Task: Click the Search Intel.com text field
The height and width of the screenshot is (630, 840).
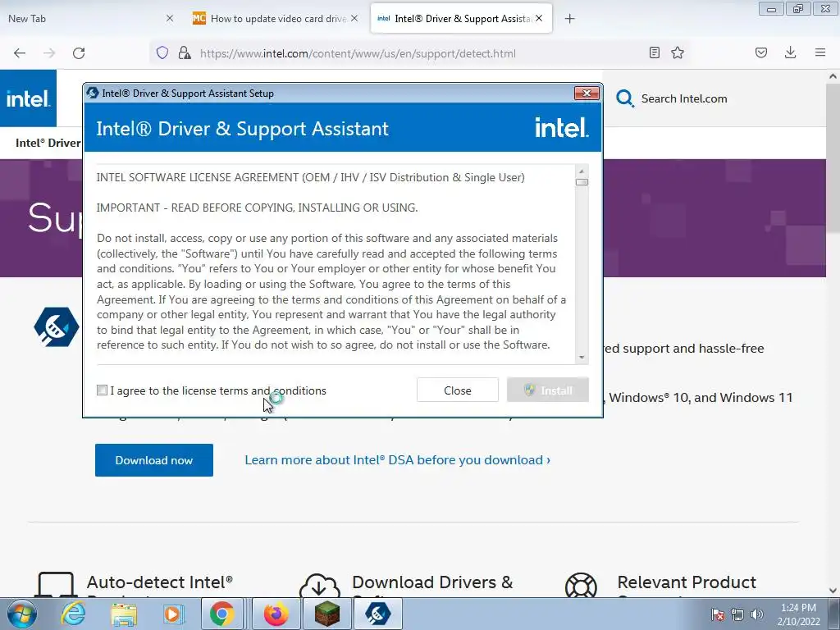Action: point(684,98)
